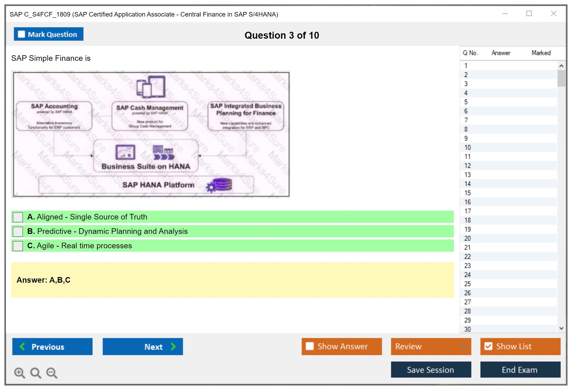Select question 10 in the list

click(467, 147)
